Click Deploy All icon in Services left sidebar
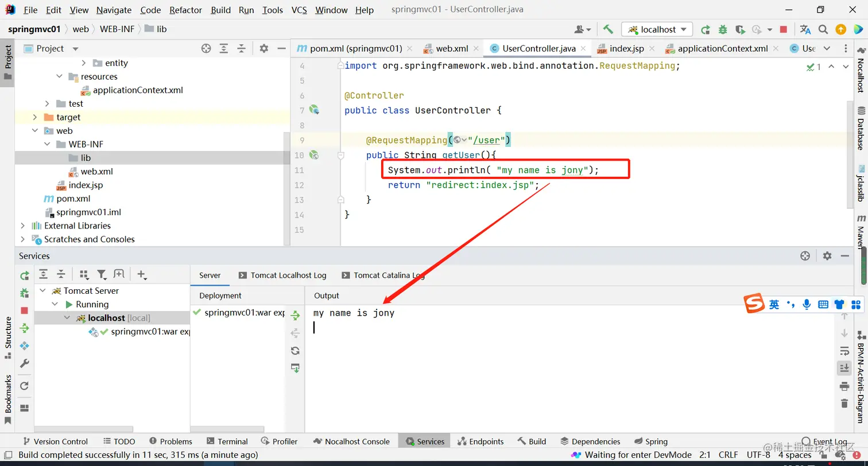The image size is (868, 466). (x=24, y=328)
